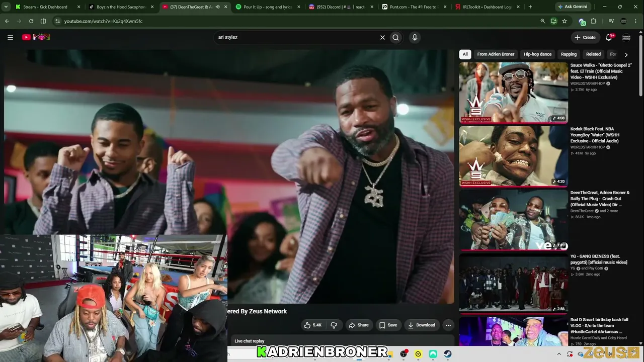
Task: Open browser media controls icon
Action: tap(611, 21)
